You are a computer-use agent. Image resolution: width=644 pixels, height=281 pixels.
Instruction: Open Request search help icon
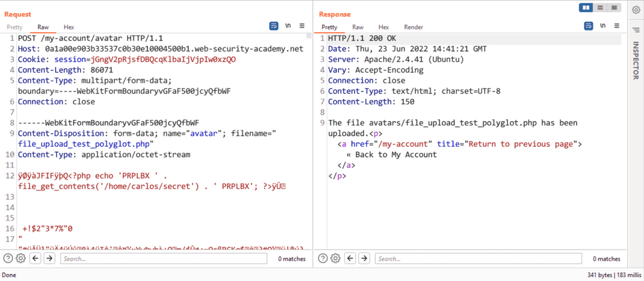[x=8, y=258]
